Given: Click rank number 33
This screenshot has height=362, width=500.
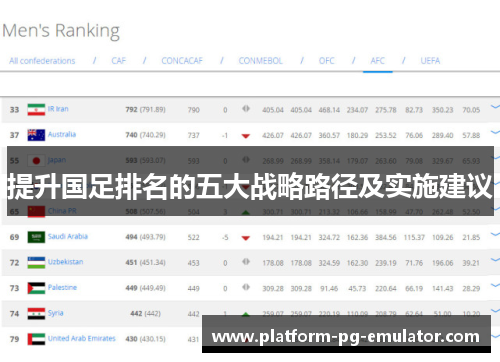Looking at the screenshot, I should tap(14, 110).
